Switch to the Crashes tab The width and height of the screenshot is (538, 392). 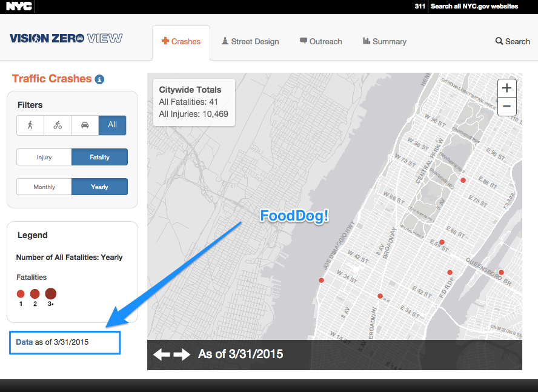click(181, 42)
